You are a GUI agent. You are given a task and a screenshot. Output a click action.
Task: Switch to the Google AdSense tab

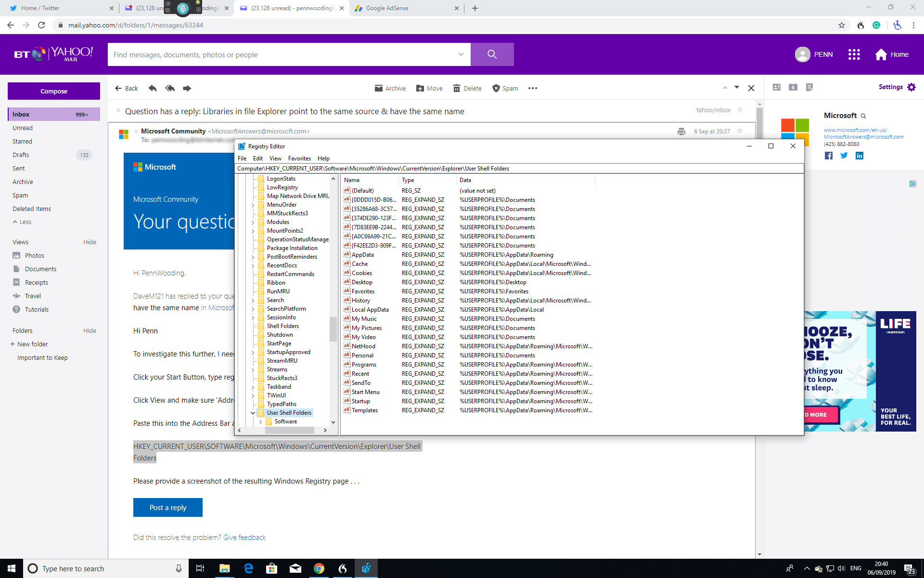(407, 8)
